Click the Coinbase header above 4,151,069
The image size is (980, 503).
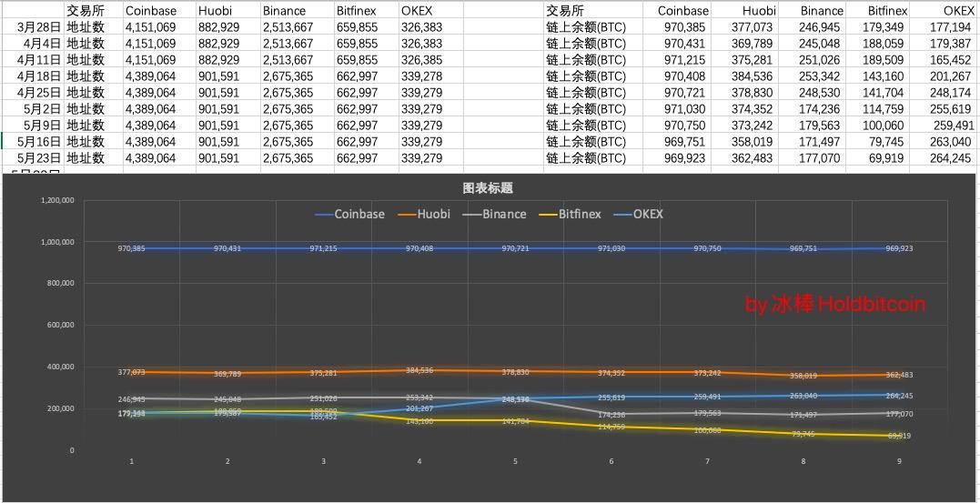point(159,11)
